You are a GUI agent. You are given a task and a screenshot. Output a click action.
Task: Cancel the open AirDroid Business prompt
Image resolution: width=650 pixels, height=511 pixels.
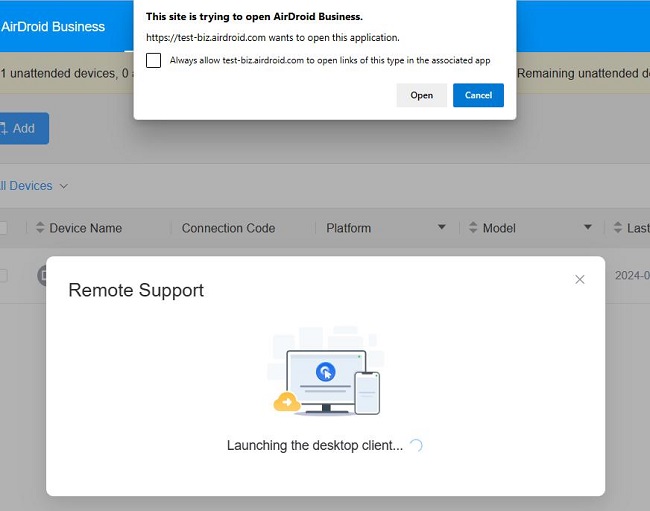tap(478, 95)
